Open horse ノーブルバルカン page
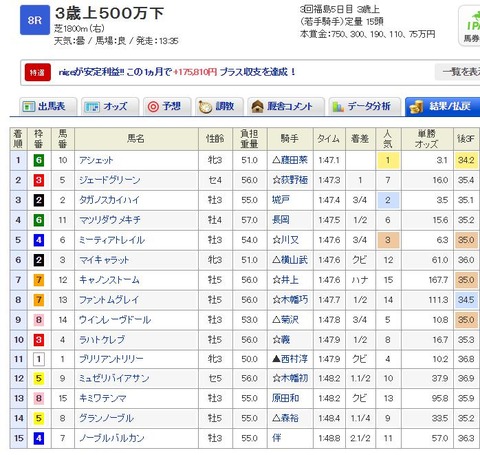 [112, 438]
